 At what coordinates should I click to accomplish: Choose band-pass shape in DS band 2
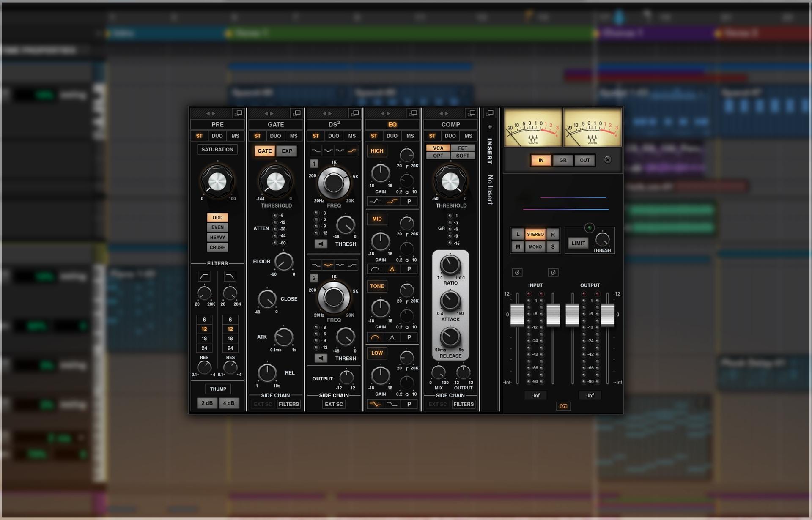pos(328,265)
